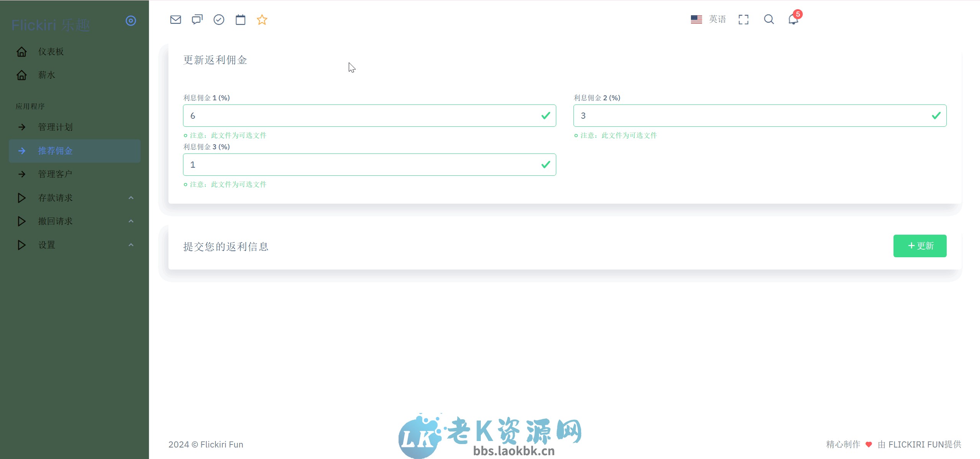Click the green 更新 submit button
The width and height of the screenshot is (980, 459).
920,246
